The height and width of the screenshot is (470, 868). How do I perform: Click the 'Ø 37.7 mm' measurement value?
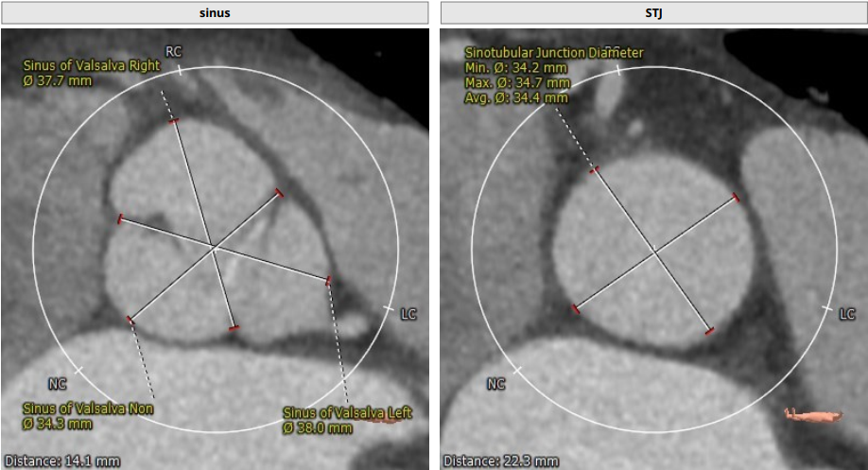tap(58, 80)
